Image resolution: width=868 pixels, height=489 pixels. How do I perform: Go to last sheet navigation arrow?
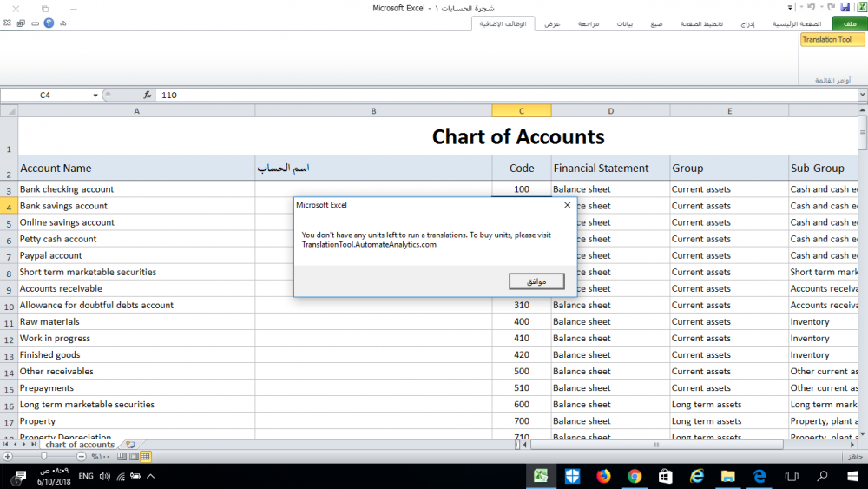[33, 444]
